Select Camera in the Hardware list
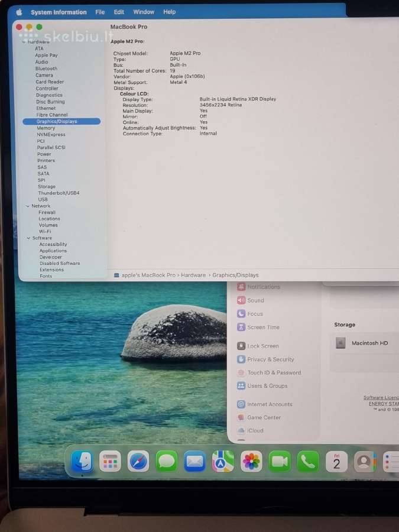Image resolution: width=399 pixels, height=532 pixels. pyautogui.click(x=44, y=75)
